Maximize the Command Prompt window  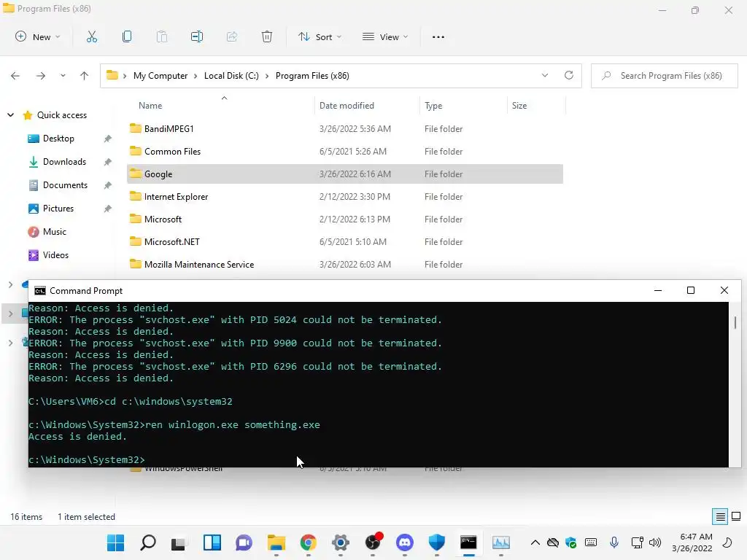[x=691, y=290]
